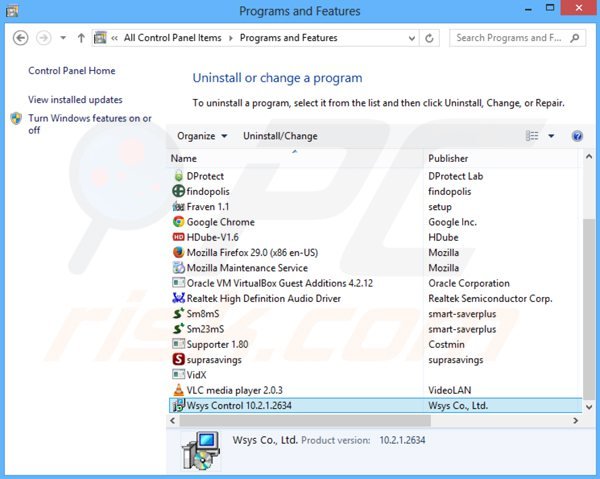Select the Realtek High Definition Audio Driver icon
The image size is (600, 479).
click(x=178, y=298)
